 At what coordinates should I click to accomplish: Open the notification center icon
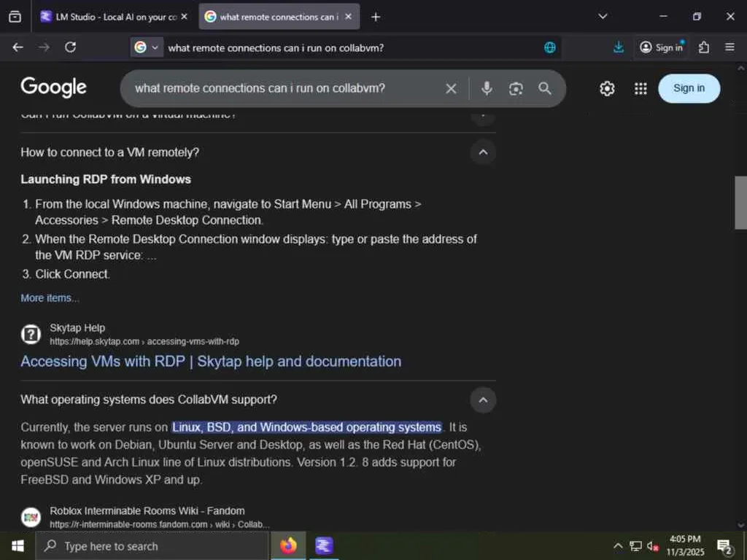724,547
